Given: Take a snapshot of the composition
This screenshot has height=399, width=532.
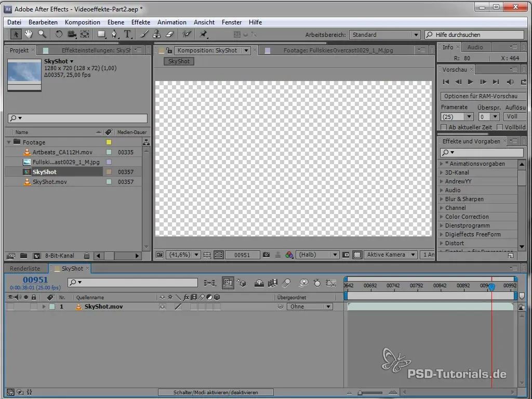Looking at the screenshot, I should 267,255.
